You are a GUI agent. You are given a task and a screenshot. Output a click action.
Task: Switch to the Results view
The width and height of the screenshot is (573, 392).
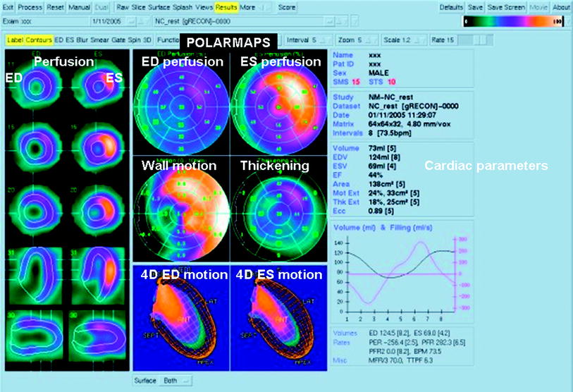[227, 6]
